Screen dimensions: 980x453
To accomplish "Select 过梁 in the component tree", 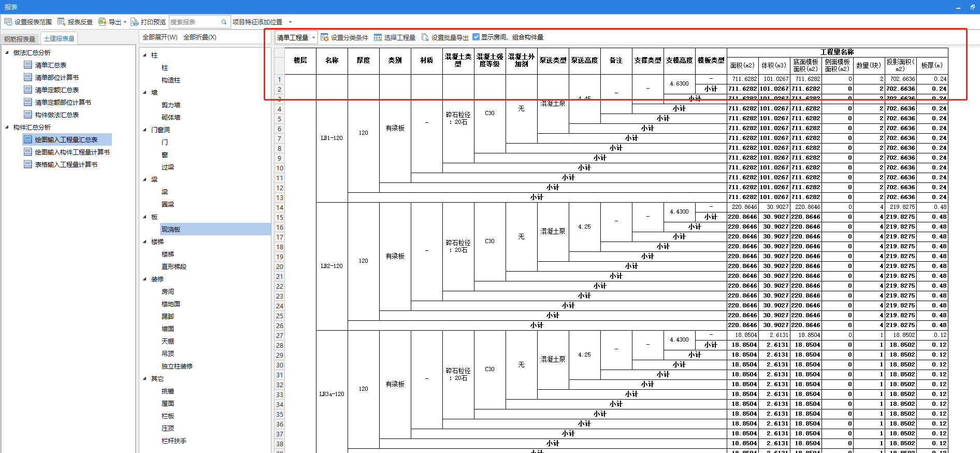I will 168,167.
